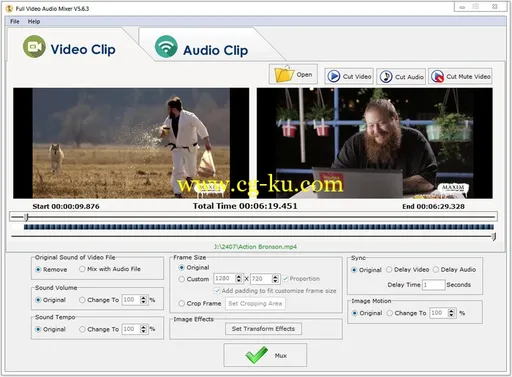
Task: Click the end position slider handle
Action: pyautogui.click(x=494, y=236)
